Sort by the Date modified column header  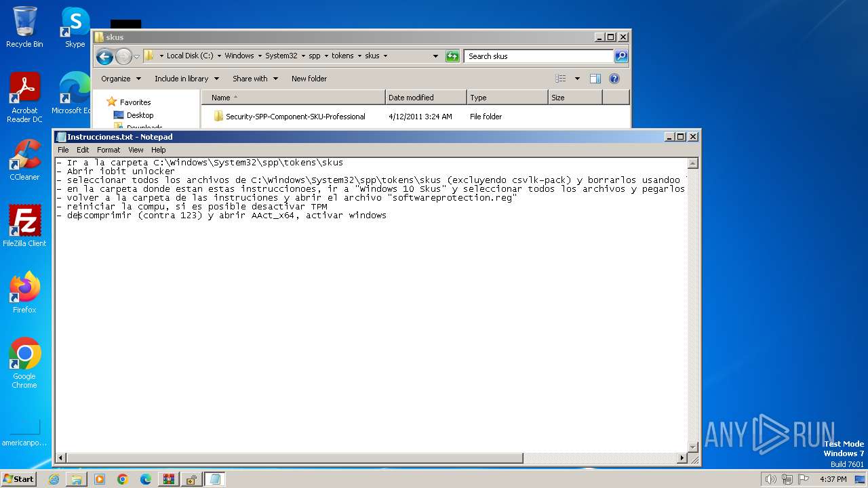tap(425, 98)
